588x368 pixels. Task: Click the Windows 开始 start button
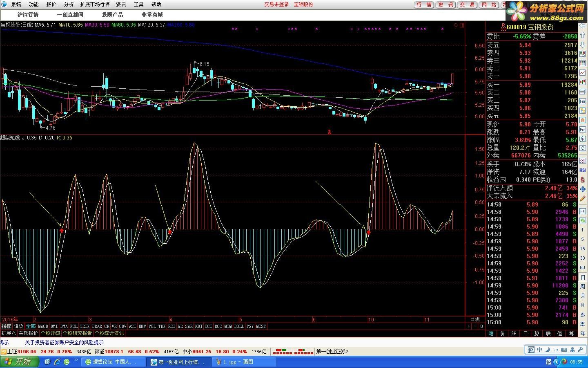(x=20, y=362)
